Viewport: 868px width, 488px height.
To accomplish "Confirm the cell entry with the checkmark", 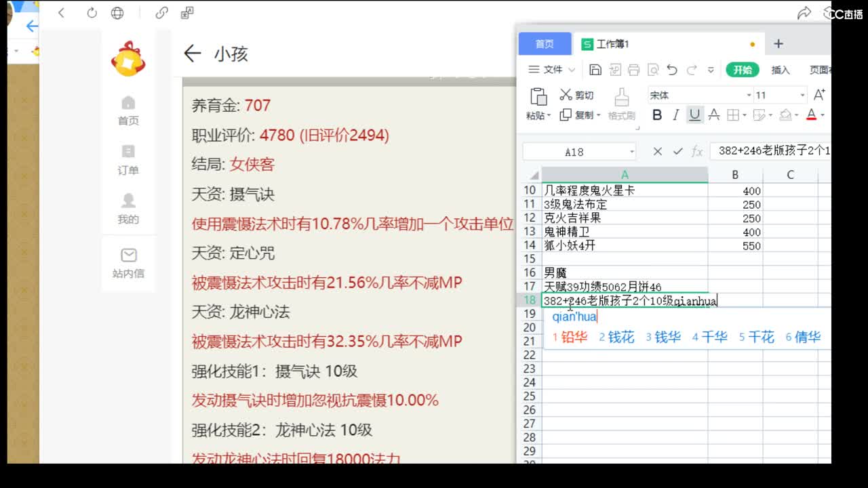I will [x=677, y=151].
